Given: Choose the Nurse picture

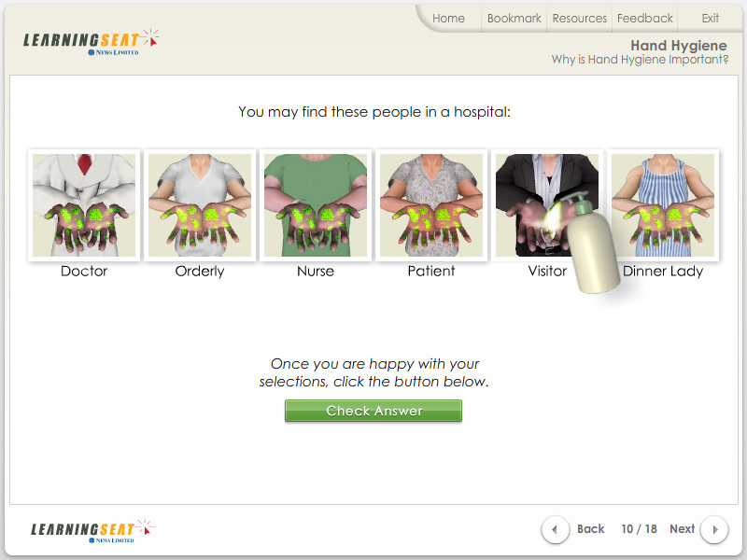Looking at the screenshot, I should (316, 205).
